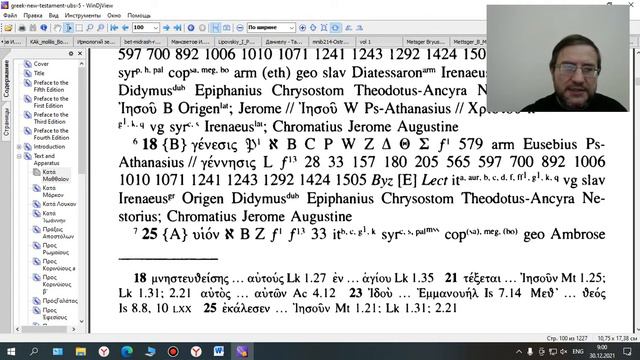
Task: Collapse the Text and Apparatus node
Action: [19, 156]
